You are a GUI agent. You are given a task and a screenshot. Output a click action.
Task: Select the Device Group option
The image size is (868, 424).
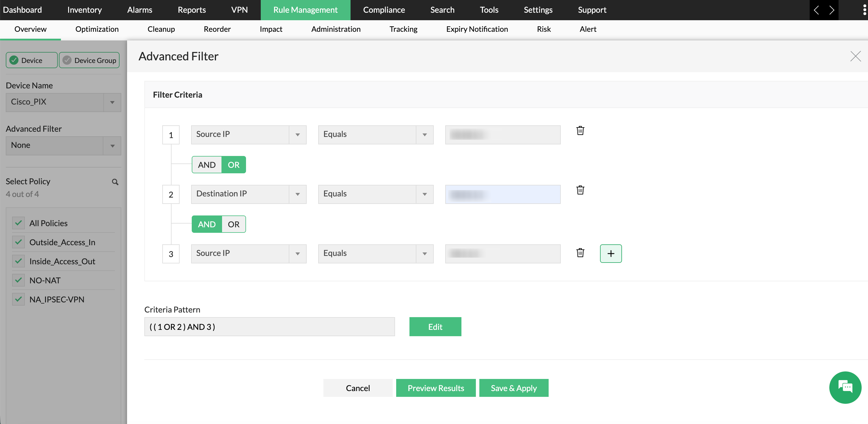point(89,60)
